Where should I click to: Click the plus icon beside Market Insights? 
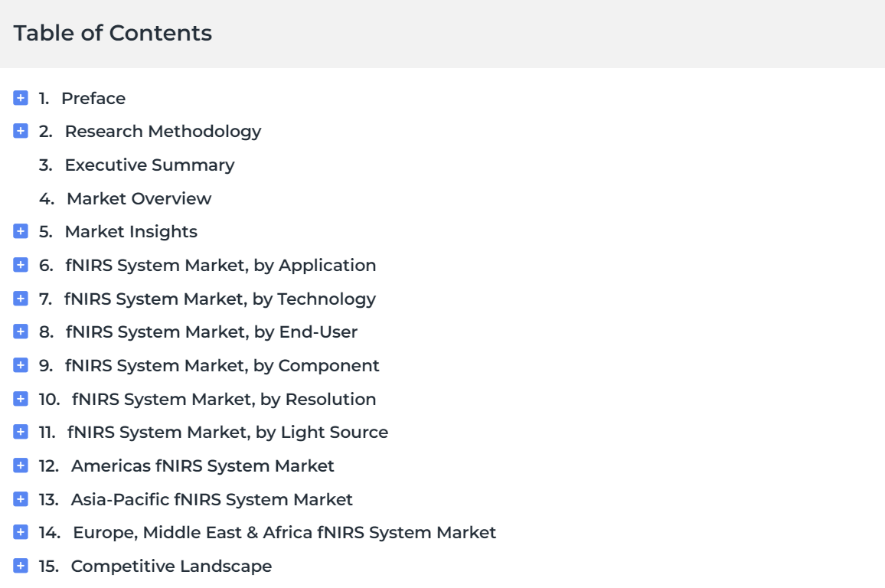pos(21,231)
